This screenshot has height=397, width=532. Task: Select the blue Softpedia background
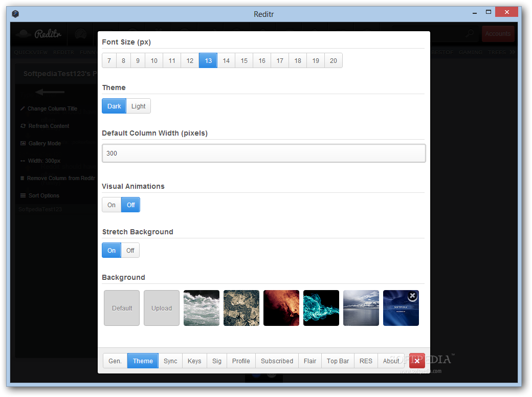pos(401,308)
